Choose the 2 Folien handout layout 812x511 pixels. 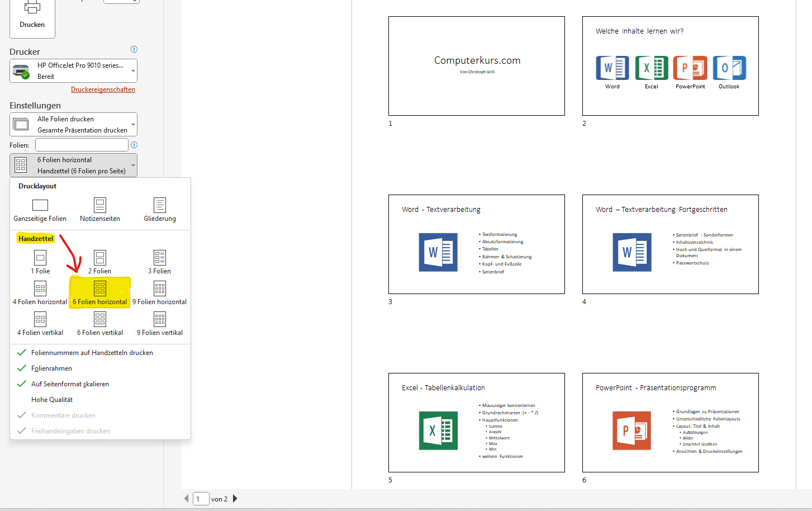point(99,261)
